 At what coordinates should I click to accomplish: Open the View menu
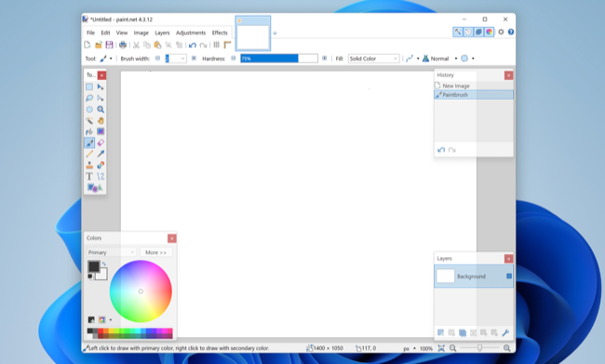(x=122, y=33)
